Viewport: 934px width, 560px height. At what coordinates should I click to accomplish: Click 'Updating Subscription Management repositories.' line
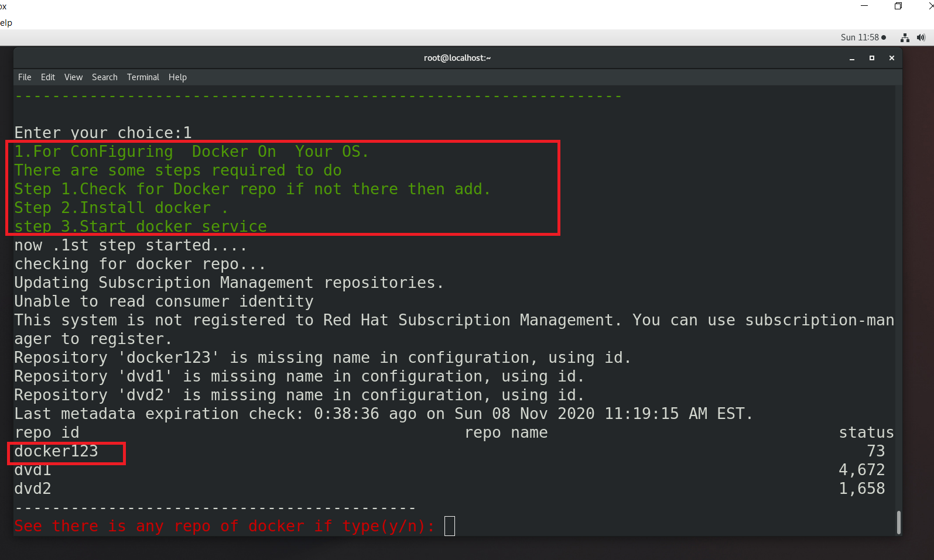click(229, 283)
